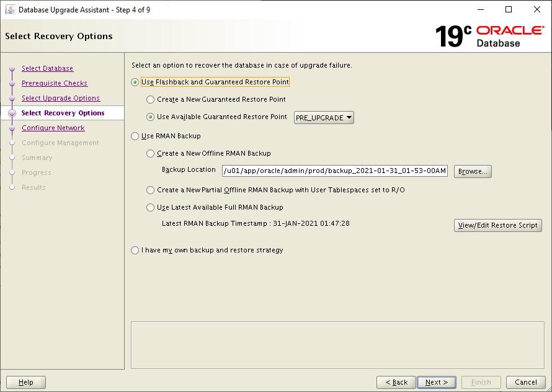
Task: Navigate to Select Upgrade Options
Action: click(60, 98)
